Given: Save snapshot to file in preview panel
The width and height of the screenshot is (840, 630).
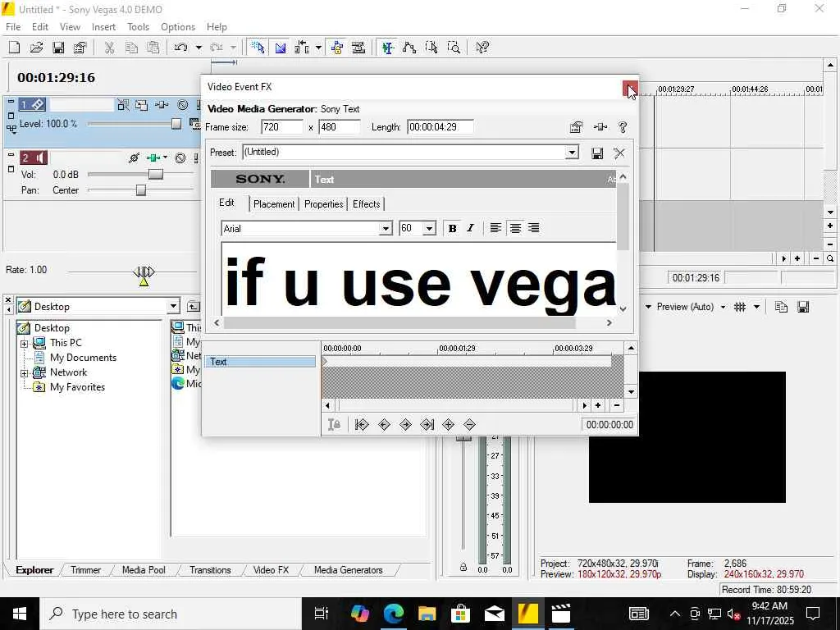Looking at the screenshot, I should click(x=803, y=307).
